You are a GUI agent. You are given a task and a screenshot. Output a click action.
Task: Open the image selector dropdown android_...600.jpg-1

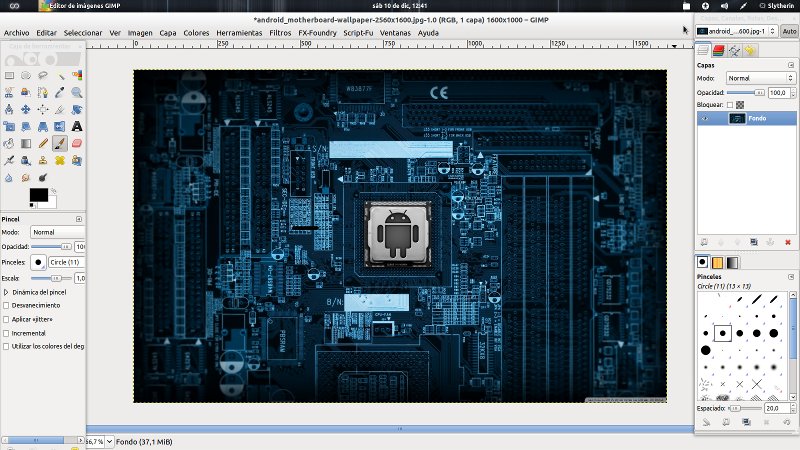(736, 31)
